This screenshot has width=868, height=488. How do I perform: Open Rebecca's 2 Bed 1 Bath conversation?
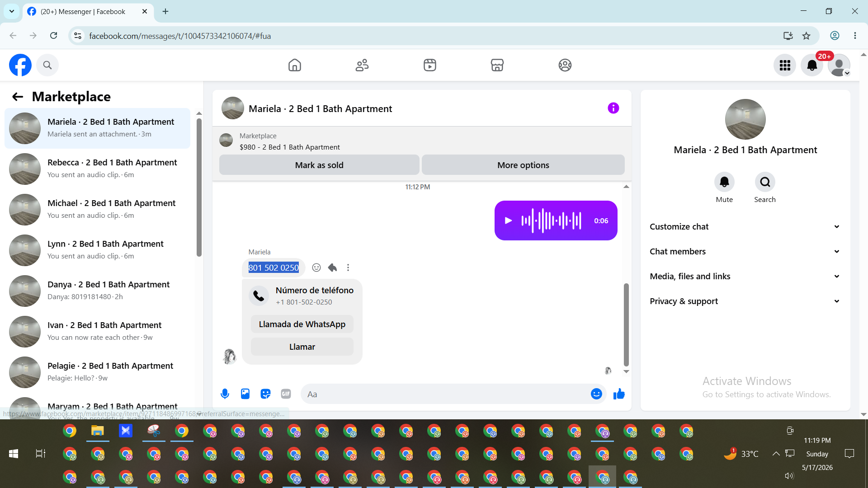coord(97,169)
